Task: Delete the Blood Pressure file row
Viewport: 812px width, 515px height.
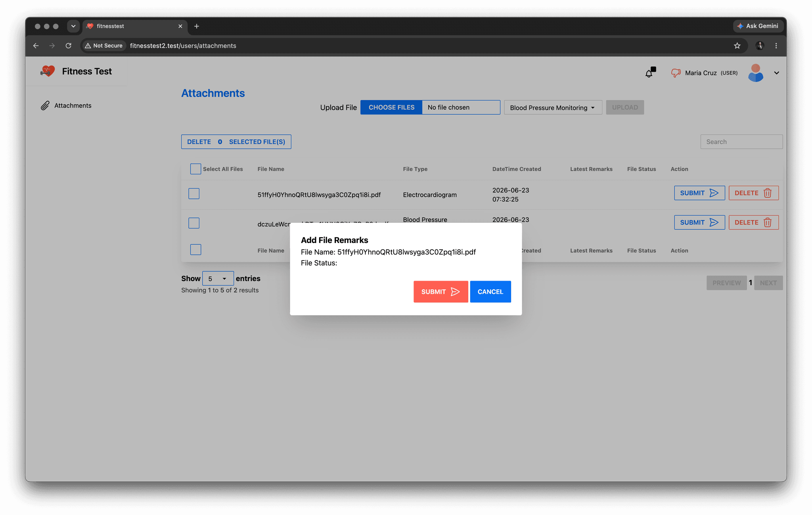Action: tap(753, 222)
